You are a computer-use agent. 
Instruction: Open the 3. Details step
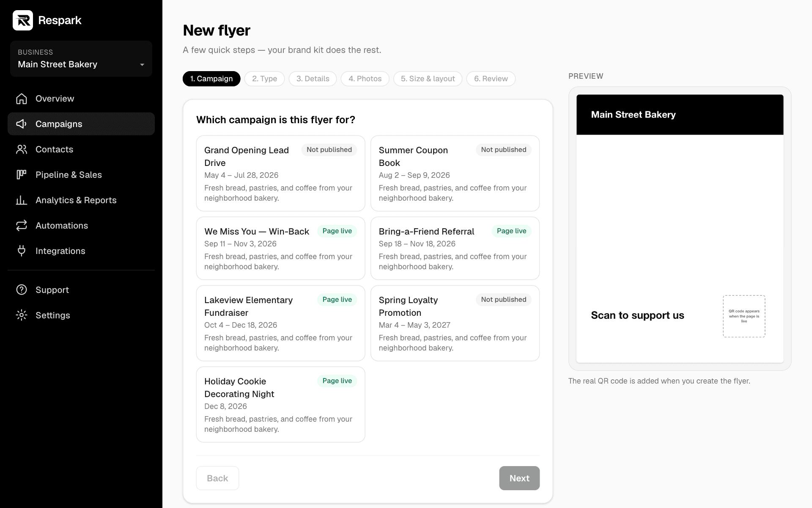coord(313,79)
